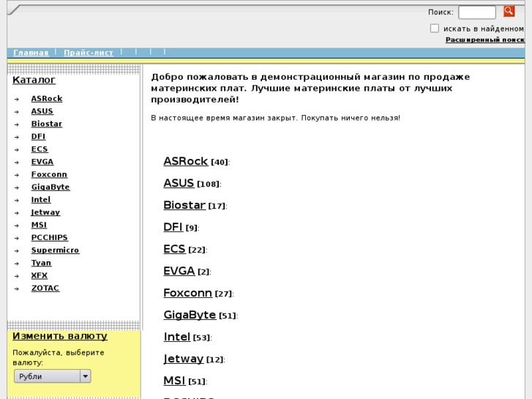Click the arrow icon beside ZOTAC
The height and width of the screenshot is (399, 532).
pyautogui.click(x=17, y=288)
